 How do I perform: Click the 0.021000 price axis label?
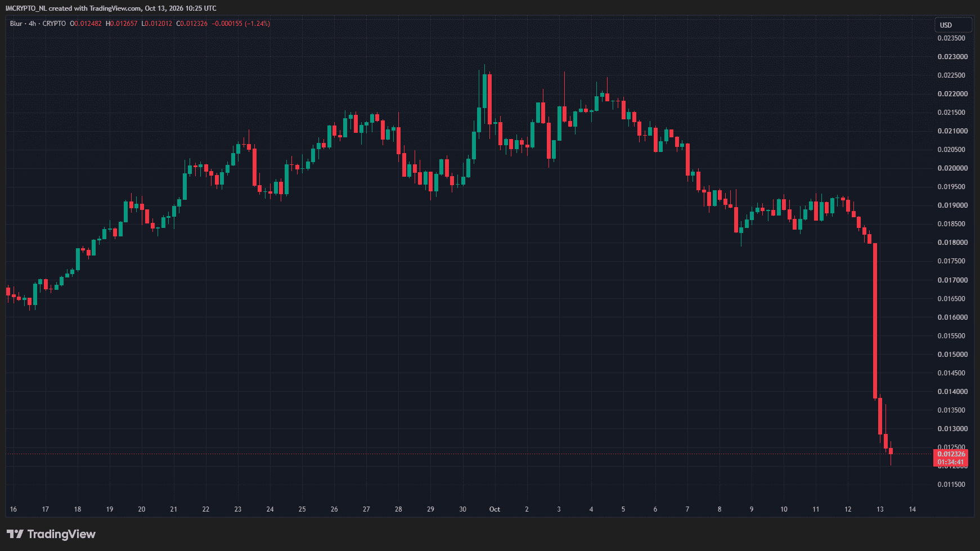[x=952, y=131]
